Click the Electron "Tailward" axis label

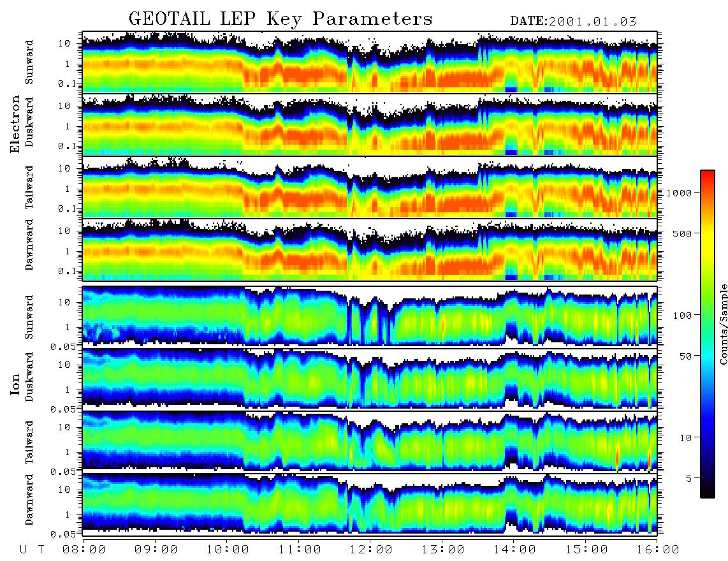click(29, 187)
